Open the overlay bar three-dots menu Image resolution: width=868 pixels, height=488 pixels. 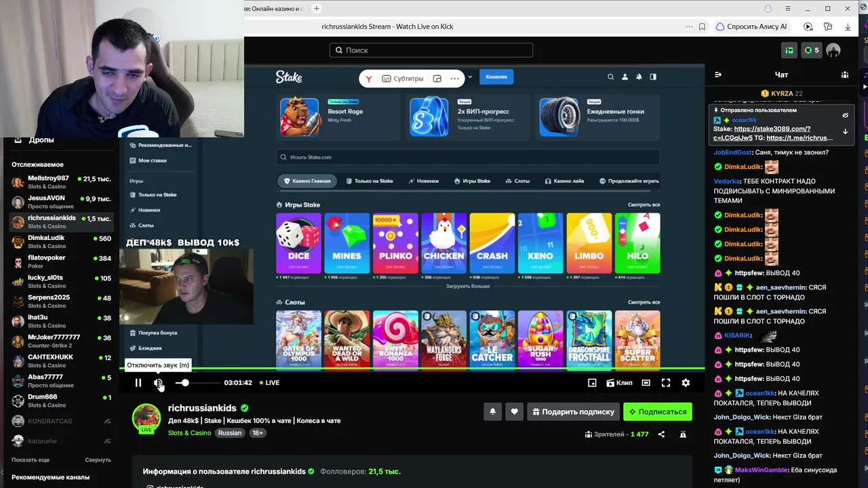click(454, 79)
